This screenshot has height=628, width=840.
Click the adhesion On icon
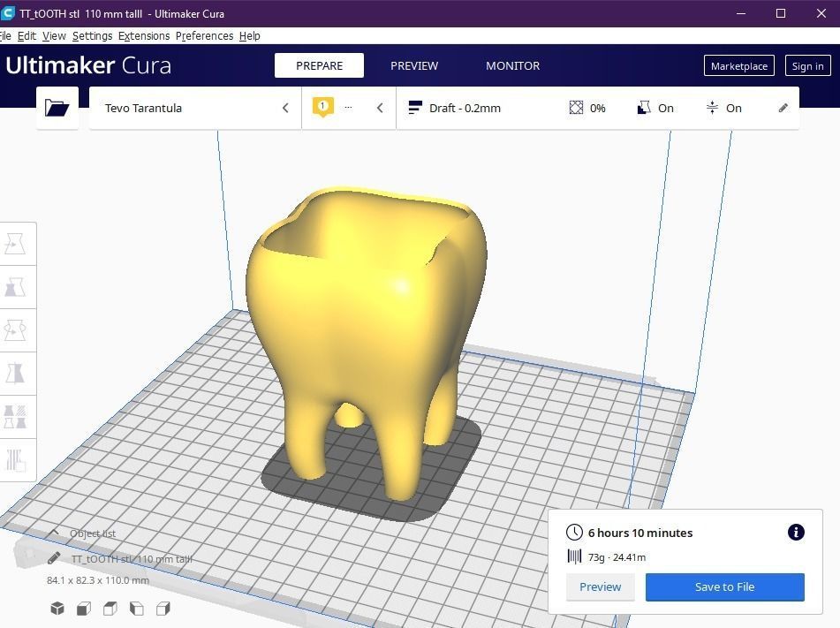click(712, 108)
